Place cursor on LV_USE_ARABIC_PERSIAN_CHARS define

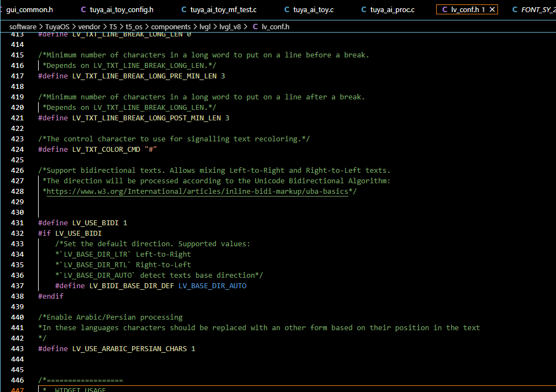[x=129, y=349]
